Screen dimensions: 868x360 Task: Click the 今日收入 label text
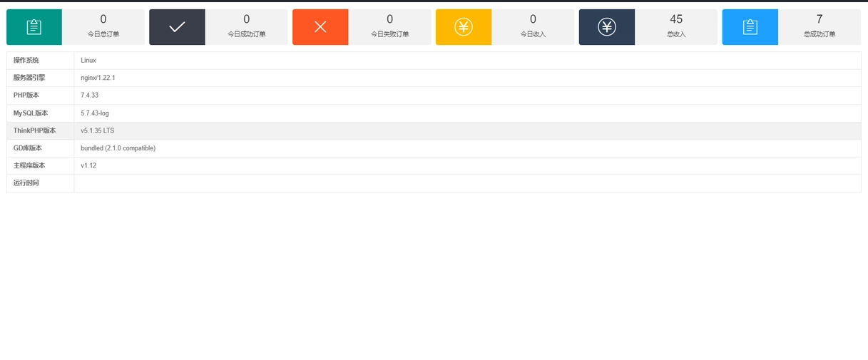[533, 34]
